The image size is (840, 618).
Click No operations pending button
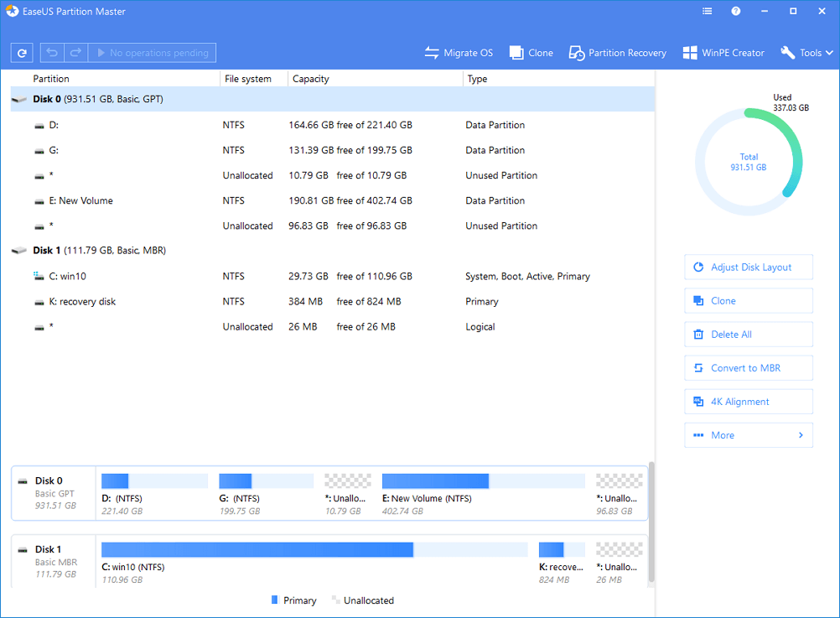click(152, 53)
